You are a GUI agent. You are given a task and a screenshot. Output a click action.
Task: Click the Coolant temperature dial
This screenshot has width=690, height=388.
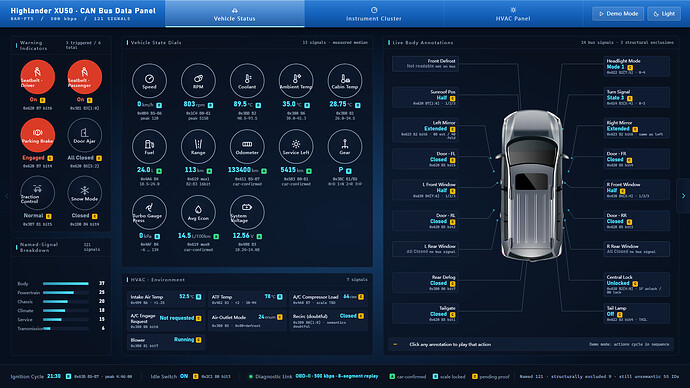coord(247,81)
